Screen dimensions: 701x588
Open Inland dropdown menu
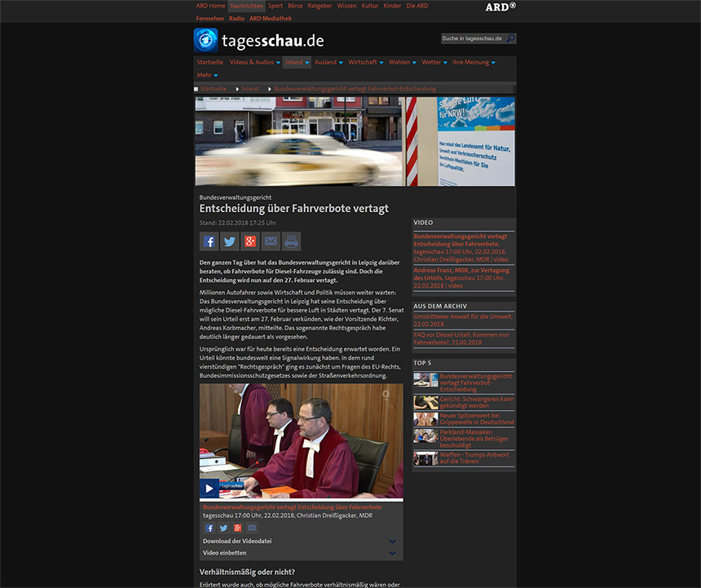297,62
